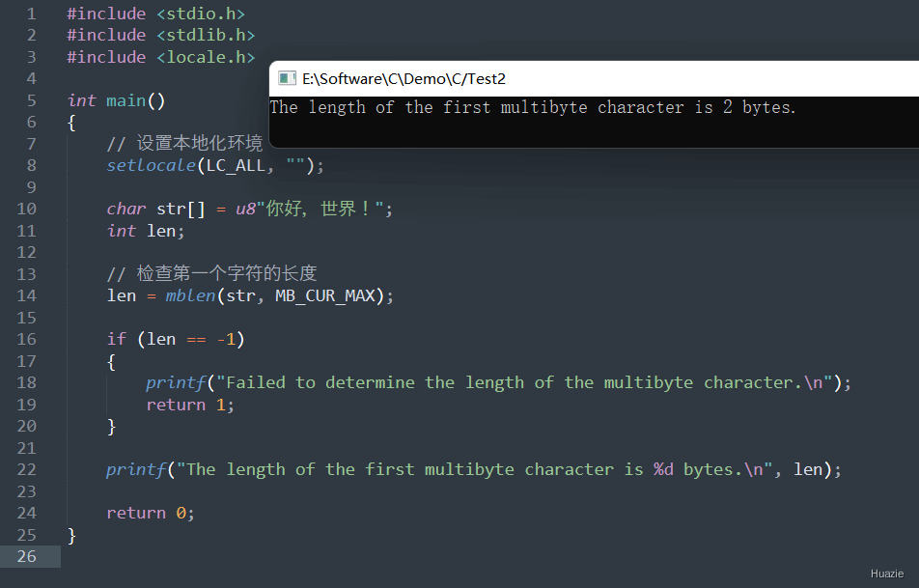
Task: Click the 'return 0;' statement
Action: [151, 513]
